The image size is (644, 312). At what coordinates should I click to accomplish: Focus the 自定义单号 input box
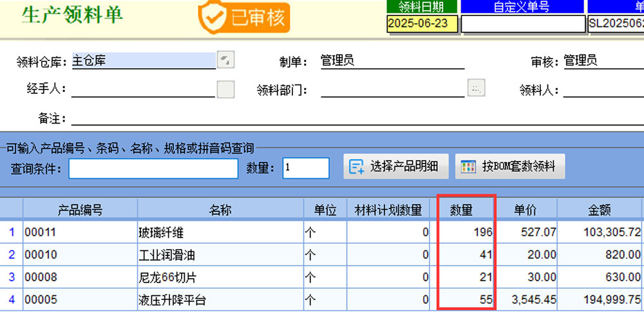tap(522, 24)
